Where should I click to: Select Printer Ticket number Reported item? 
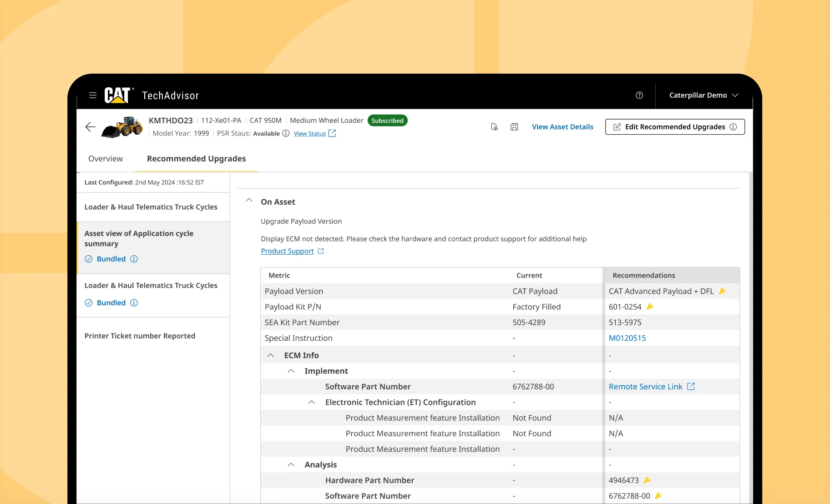tap(153, 336)
